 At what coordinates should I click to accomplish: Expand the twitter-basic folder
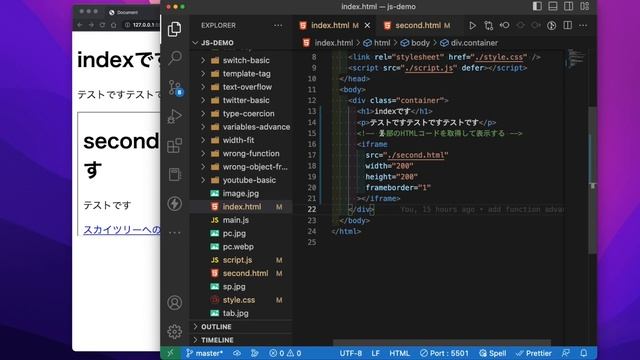241,100
